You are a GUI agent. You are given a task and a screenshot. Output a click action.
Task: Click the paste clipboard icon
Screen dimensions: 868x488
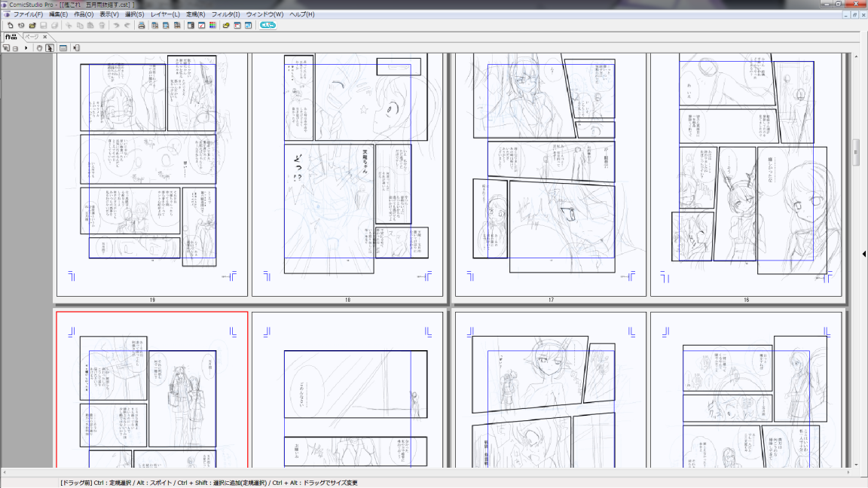click(x=90, y=26)
